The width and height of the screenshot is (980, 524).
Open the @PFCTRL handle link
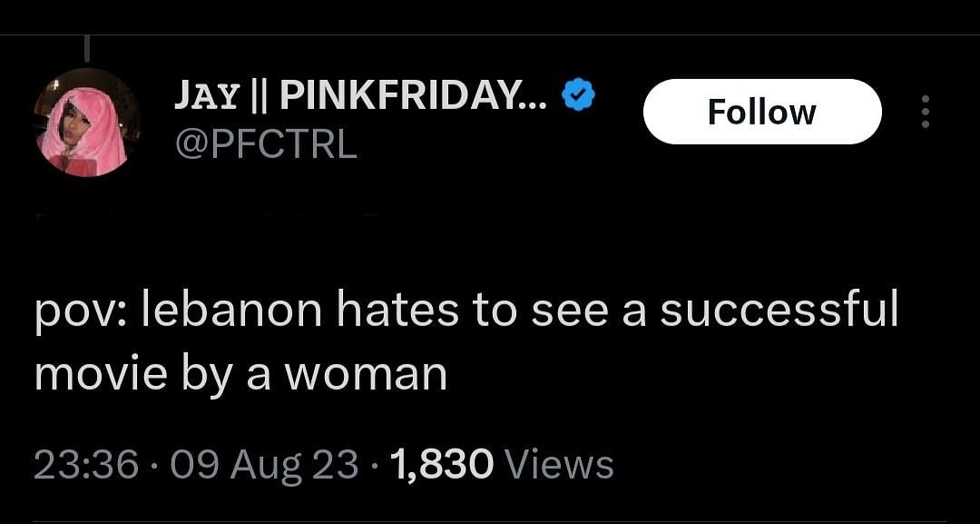click(265, 145)
